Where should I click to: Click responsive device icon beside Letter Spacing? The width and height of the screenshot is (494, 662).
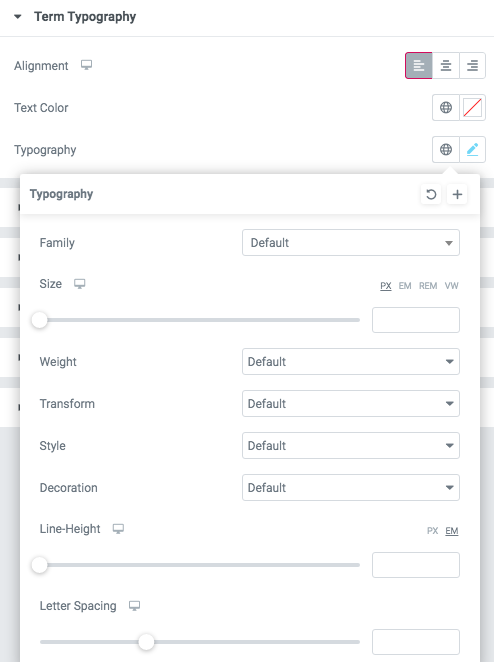tap(134, 606)
